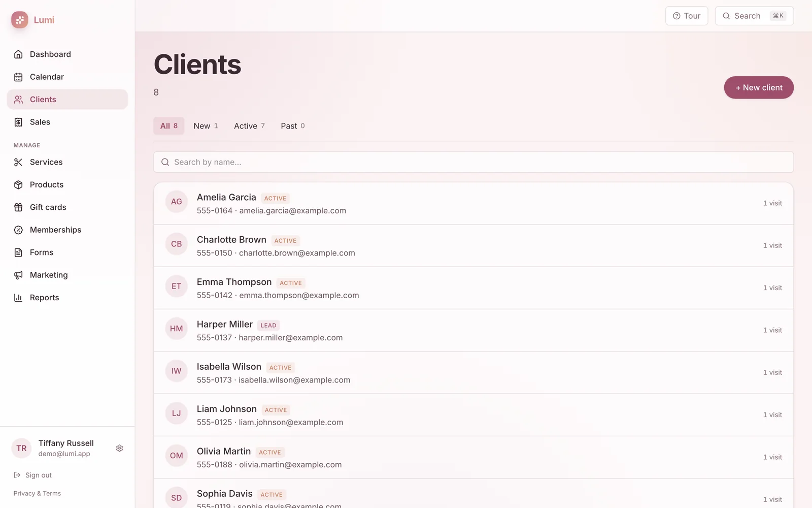Select Sophia Davis's name

(224, 494)
